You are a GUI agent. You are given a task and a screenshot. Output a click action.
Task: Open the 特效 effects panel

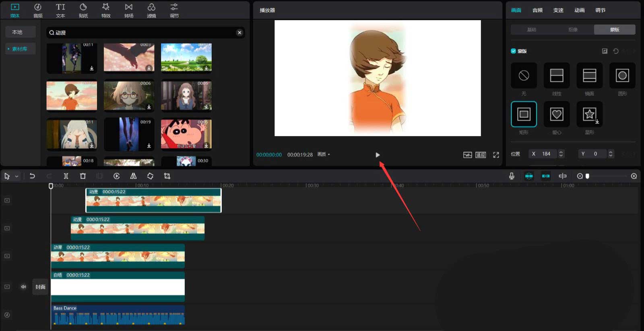click(106, 10)
